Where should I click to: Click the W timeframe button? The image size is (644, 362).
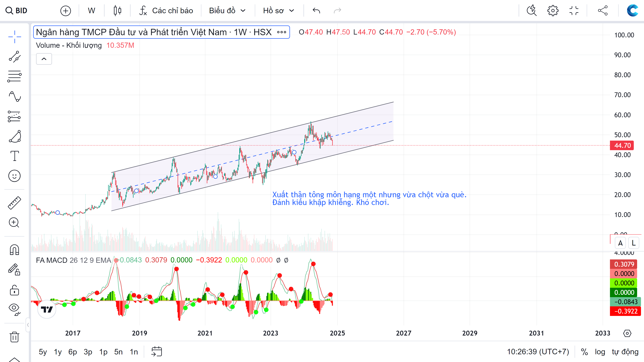coord(91,11)
